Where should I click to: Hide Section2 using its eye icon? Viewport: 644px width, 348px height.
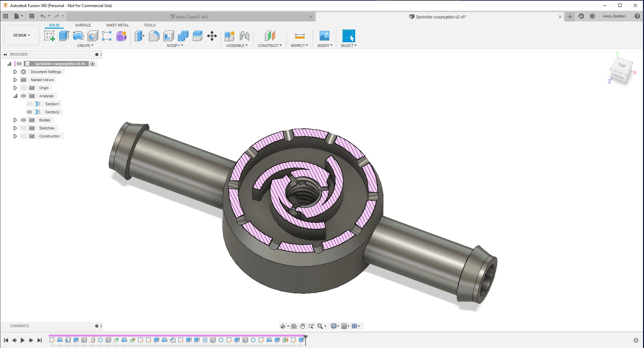30,112
